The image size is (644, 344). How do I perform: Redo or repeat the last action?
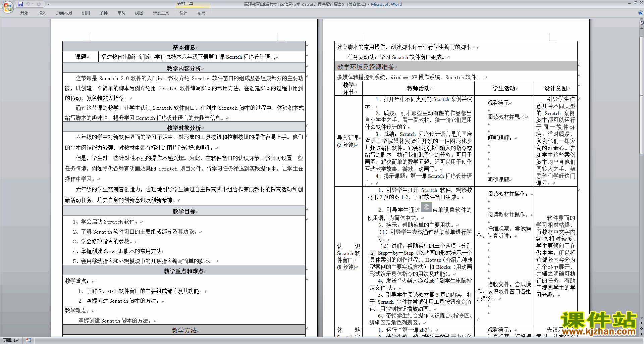click(39, 4)
